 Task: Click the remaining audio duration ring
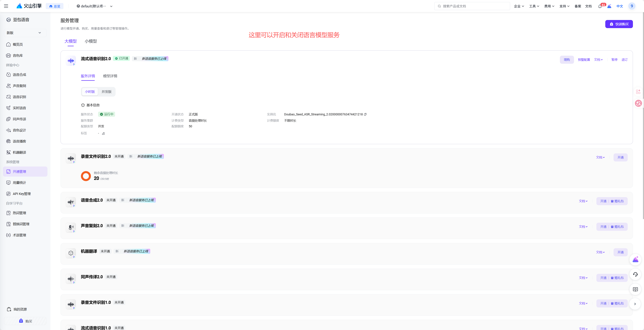pos(86,176)
